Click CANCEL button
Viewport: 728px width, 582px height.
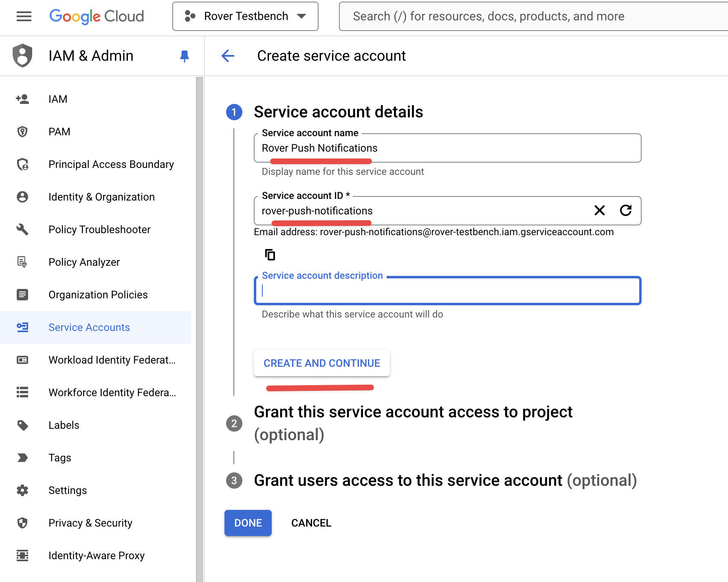click(x=311, y=523)
